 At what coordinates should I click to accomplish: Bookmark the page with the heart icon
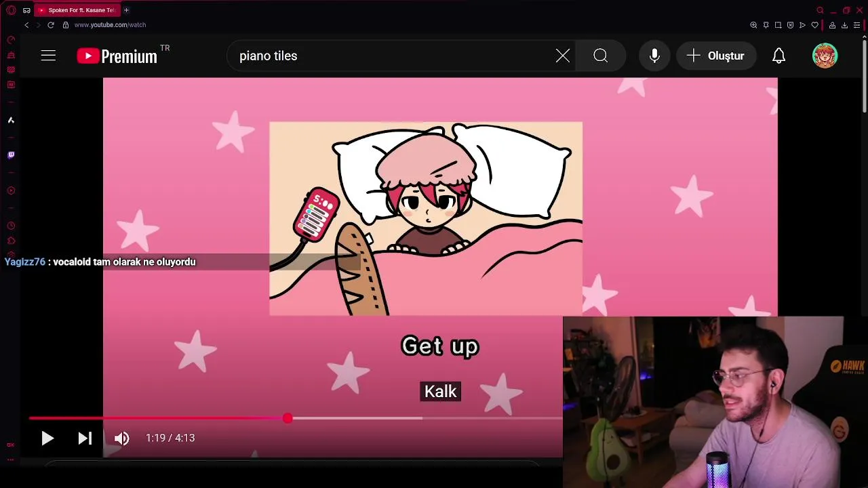click(x=814, y=25)
